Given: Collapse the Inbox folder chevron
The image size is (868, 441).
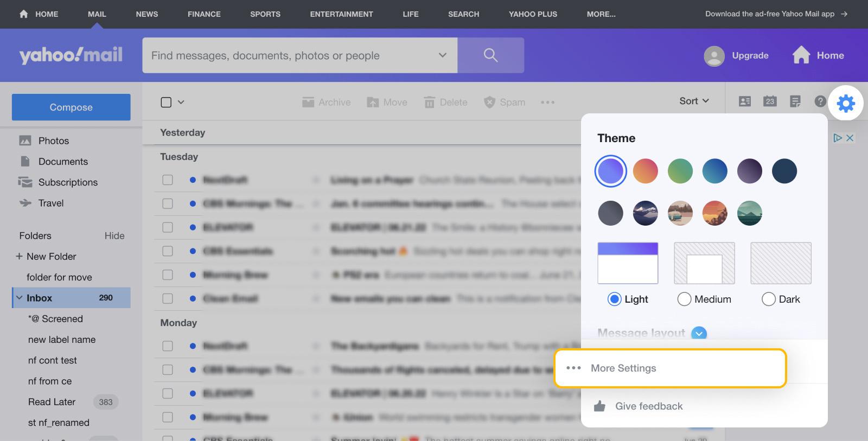Looking at the screenshot, I should coord(20,298).
